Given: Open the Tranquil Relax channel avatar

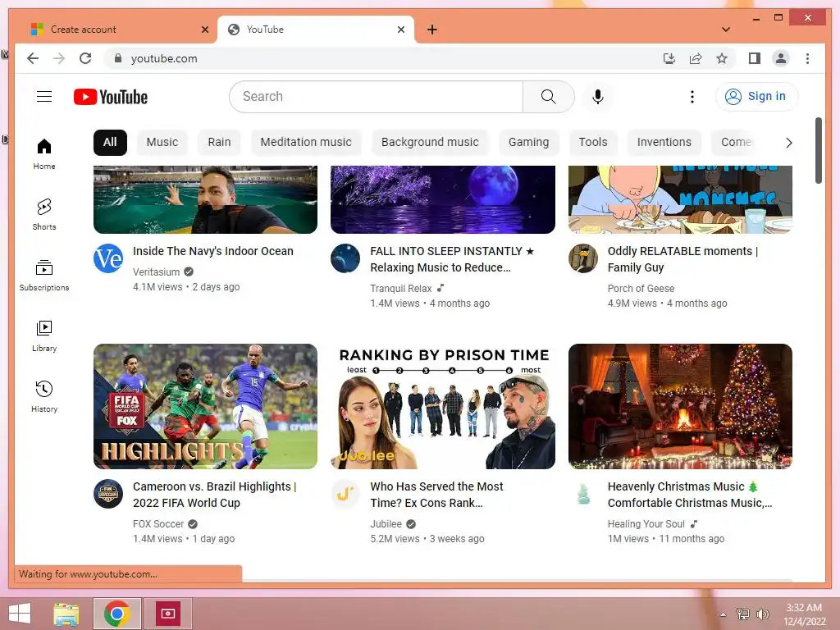Looking at the screenshot, I should [345, 258].
